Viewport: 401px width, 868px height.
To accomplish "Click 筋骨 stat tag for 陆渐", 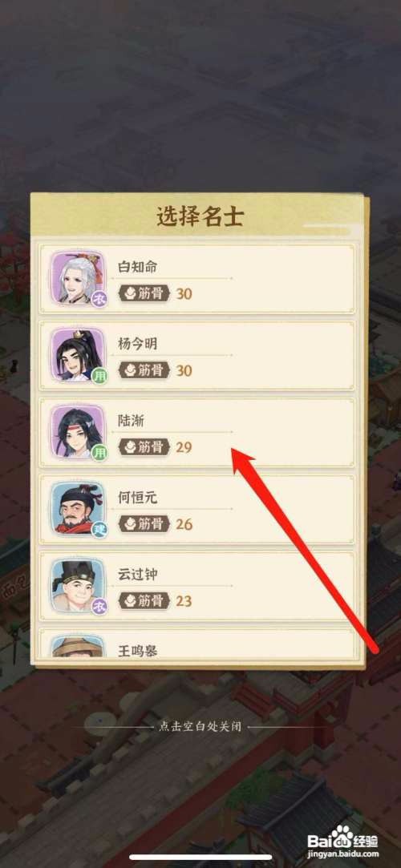I will 144,447.
